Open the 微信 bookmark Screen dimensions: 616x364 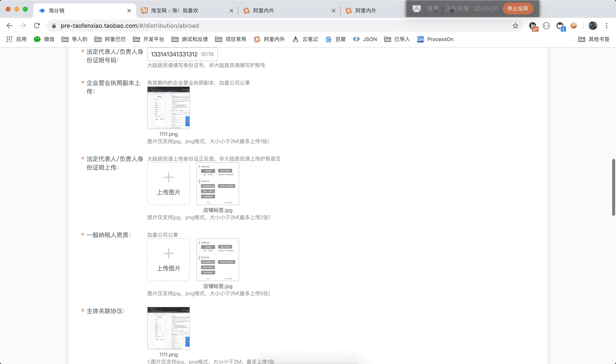[x=44, y=39]
